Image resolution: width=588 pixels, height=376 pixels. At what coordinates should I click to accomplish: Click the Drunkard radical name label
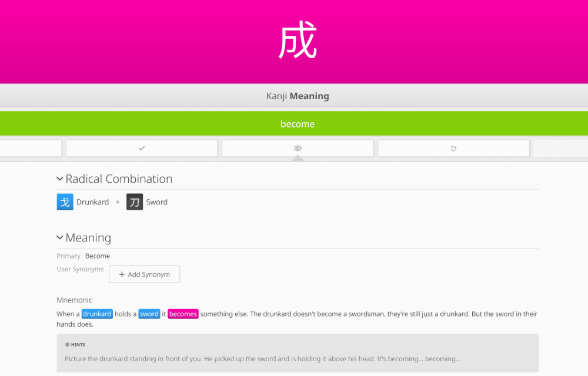[x=92, y=202]
